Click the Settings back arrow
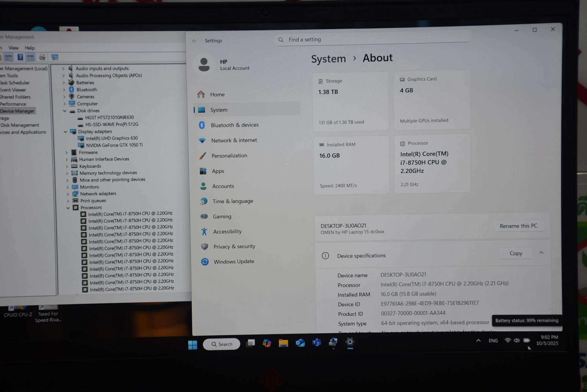 (195, 41)
